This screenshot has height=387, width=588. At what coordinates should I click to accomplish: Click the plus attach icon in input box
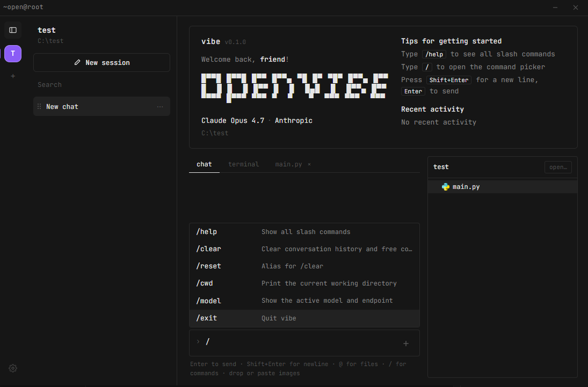click(406, 344)
